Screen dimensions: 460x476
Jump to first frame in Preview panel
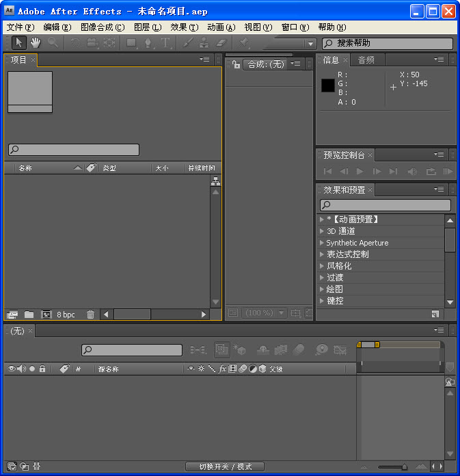(x=327, y=172)
